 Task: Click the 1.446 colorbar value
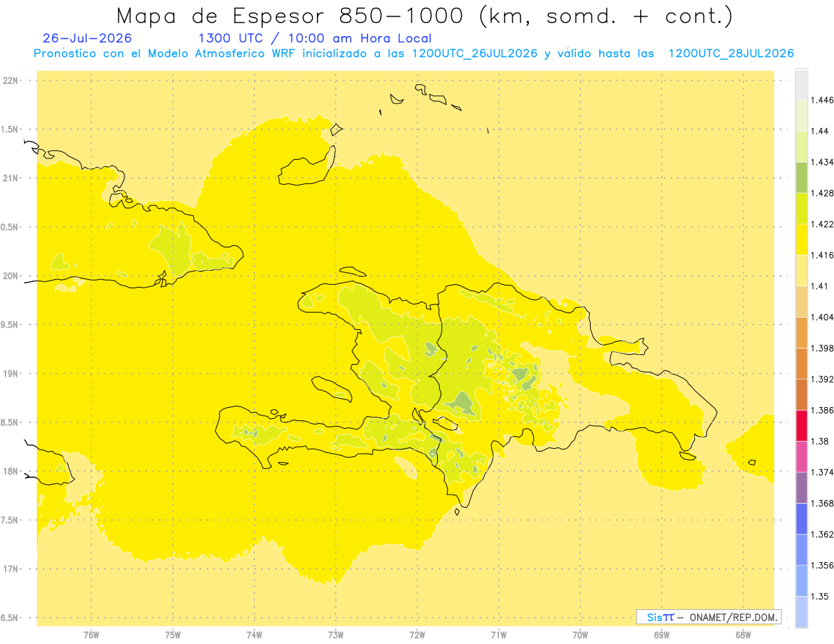(822, 101)
